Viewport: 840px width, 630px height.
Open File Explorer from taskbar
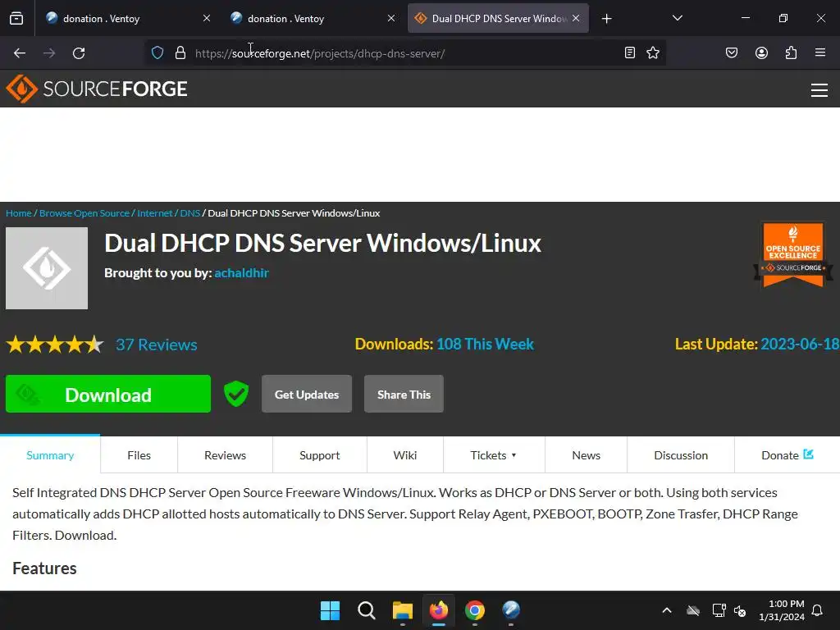[x=402, y=610]
